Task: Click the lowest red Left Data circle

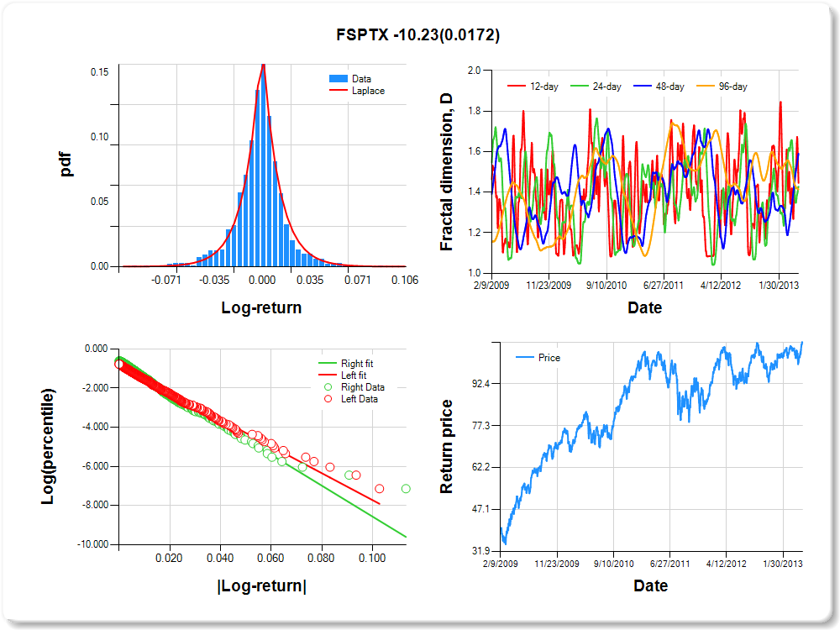Action: 380,489
